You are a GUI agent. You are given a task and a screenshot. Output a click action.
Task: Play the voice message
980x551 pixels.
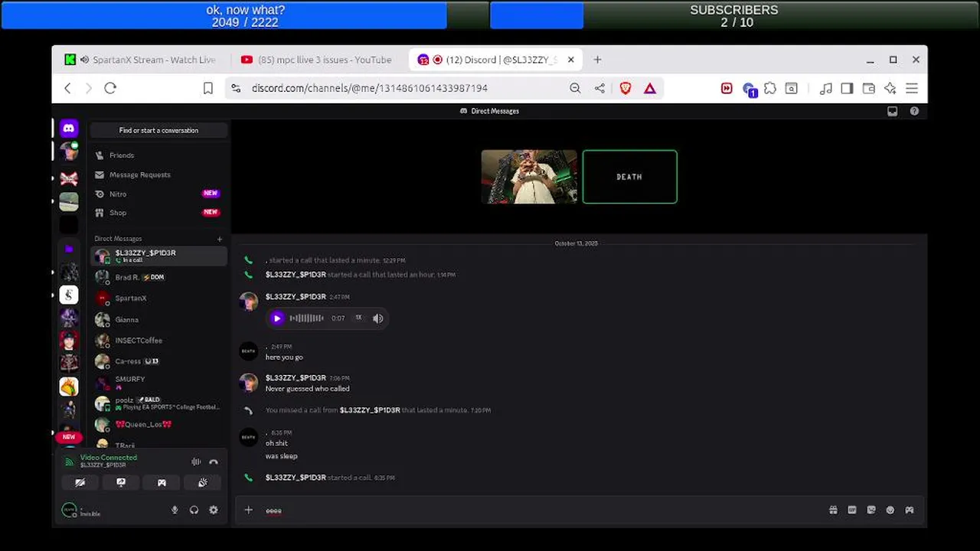(277, 318)
